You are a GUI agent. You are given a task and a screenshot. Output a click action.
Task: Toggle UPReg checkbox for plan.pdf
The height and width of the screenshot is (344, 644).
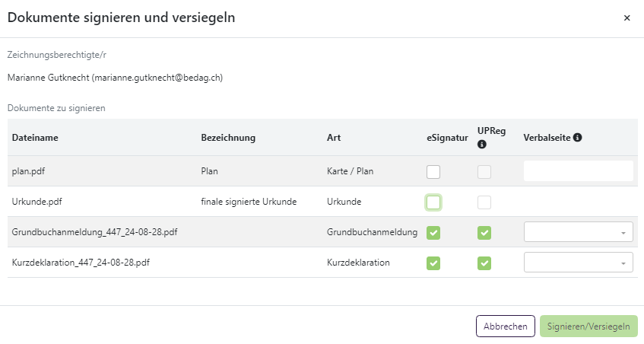[x=484, y=172]
